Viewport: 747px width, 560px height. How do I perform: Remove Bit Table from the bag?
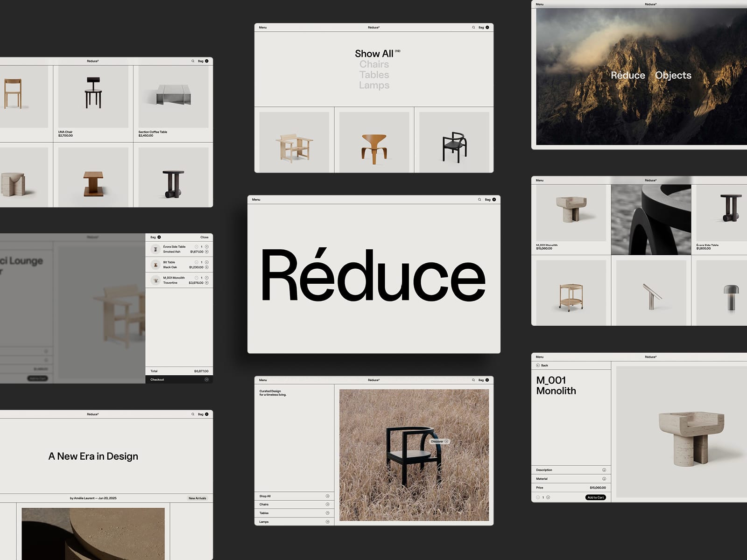click(x=207, y=267)
